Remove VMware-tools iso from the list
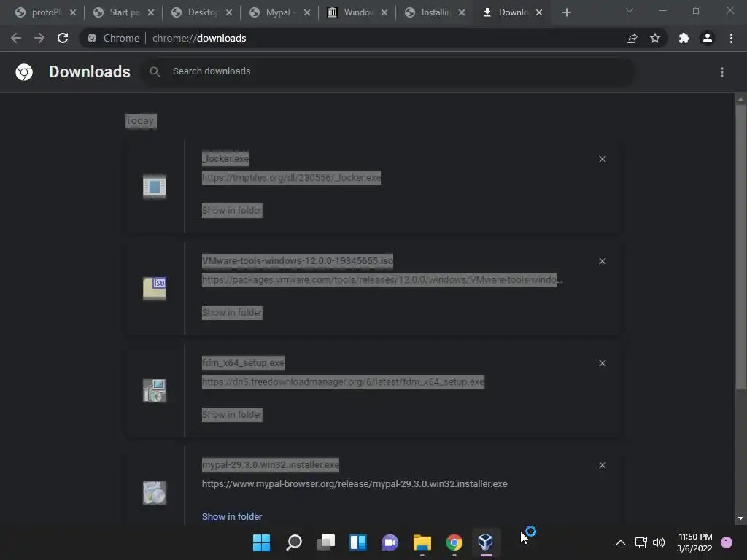The image size is (747, 560). tap(602, 261)
